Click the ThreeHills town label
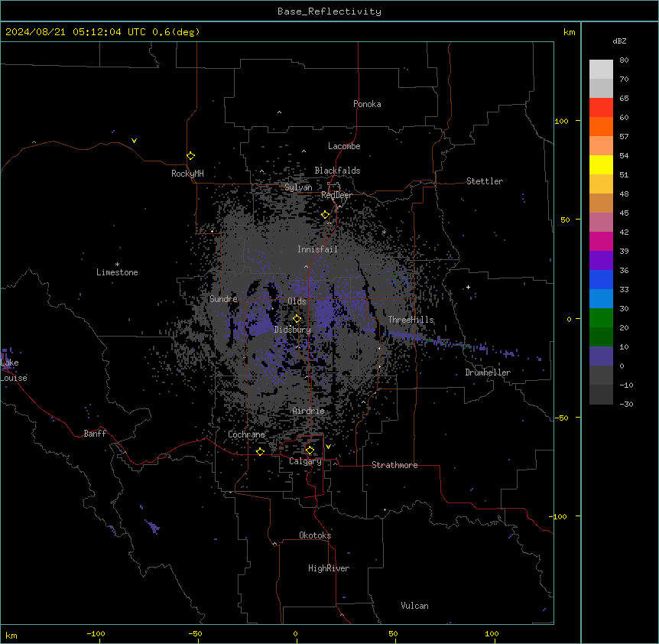This screenshot has width=659, height=644. click(x=411, y=320)
